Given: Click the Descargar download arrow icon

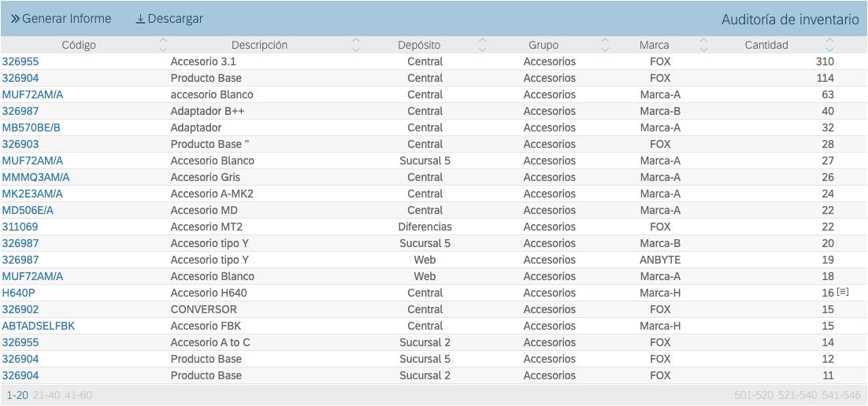Looking at the screenshot, I should pyautogui.click(x=140, y=19).
